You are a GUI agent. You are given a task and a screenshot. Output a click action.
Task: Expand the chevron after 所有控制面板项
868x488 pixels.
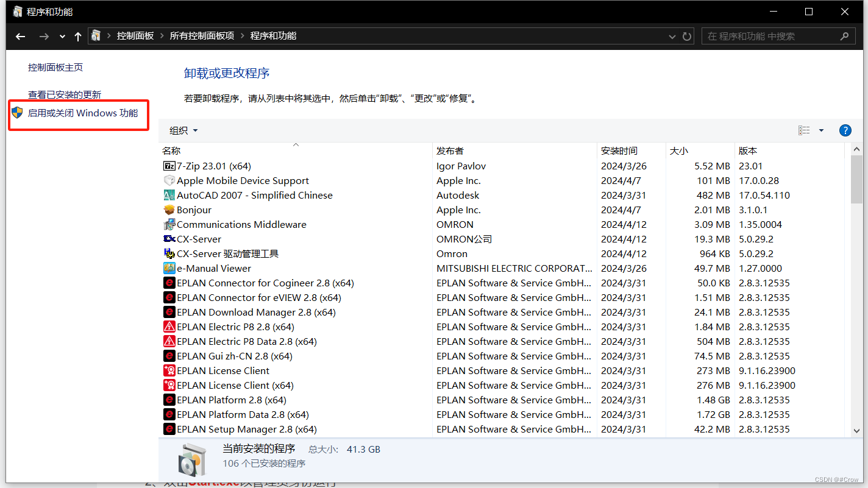243,36
